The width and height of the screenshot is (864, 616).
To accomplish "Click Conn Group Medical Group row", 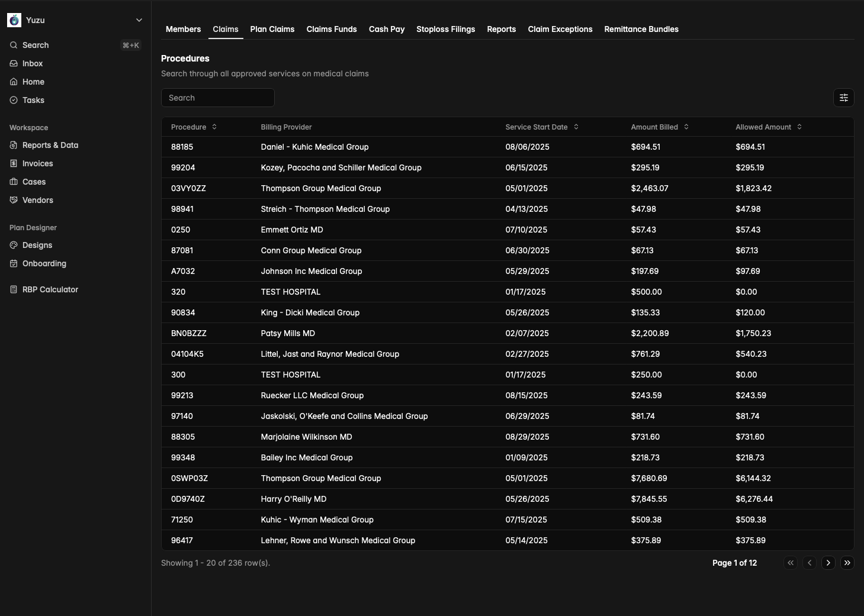I will pyautogui.click(x=508, y=250).
